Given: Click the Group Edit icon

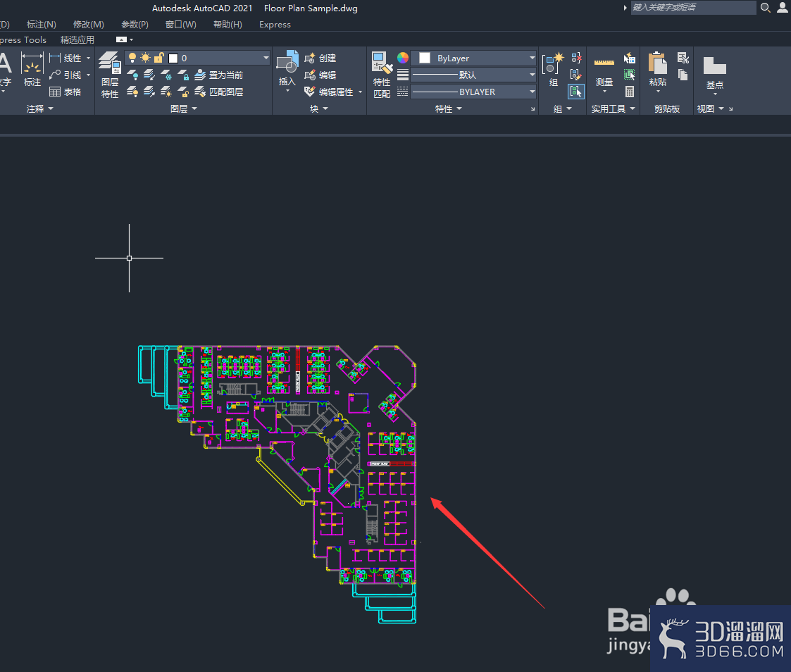Looking at the screenshot, I should click(576, 75).
